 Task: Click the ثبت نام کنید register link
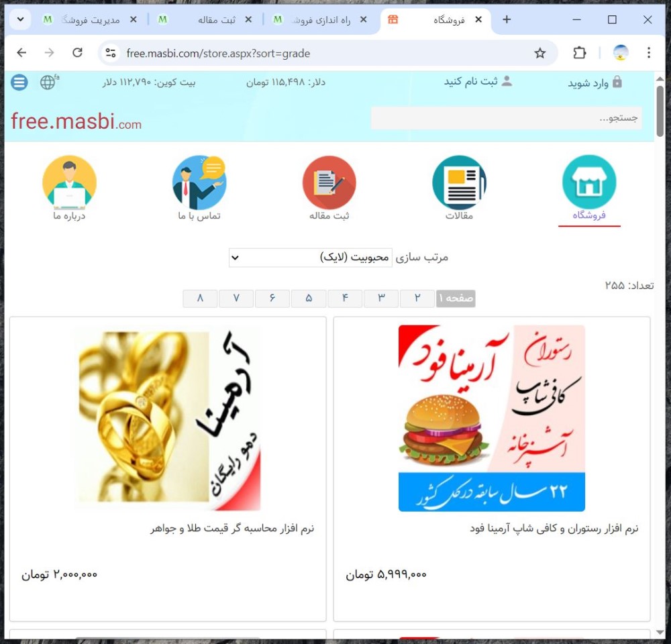478,81
